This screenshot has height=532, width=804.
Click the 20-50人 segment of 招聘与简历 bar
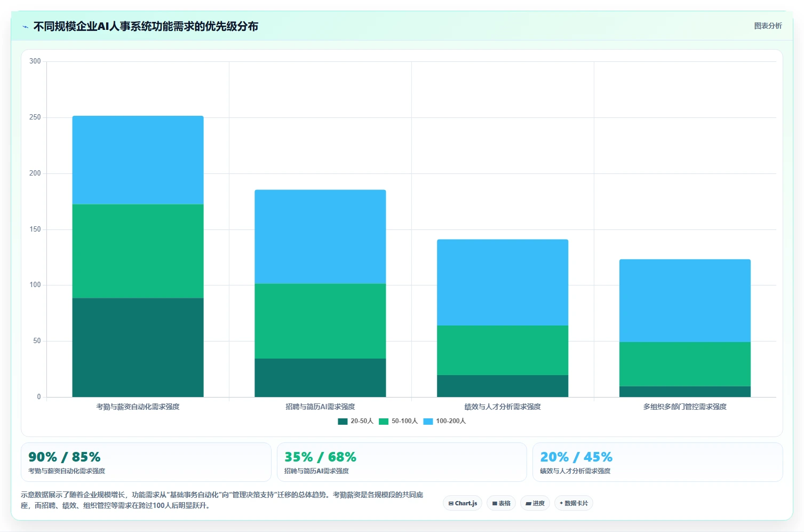click(320, 378)
